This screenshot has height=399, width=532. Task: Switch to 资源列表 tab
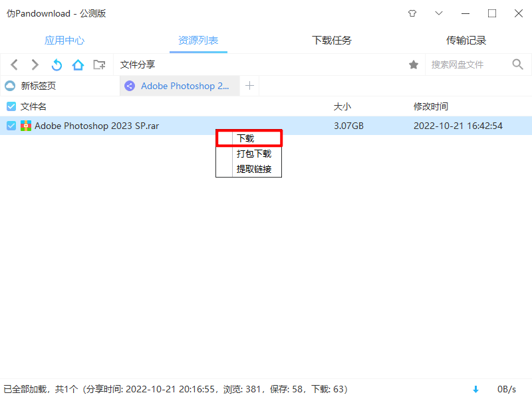[198, 41]
